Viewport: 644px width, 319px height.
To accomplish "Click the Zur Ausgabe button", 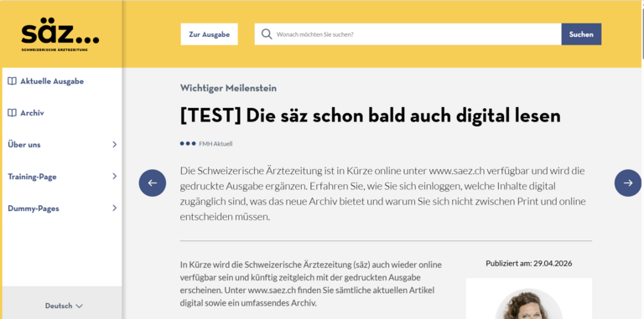I will pyautogui.click(x=209, y=34).
